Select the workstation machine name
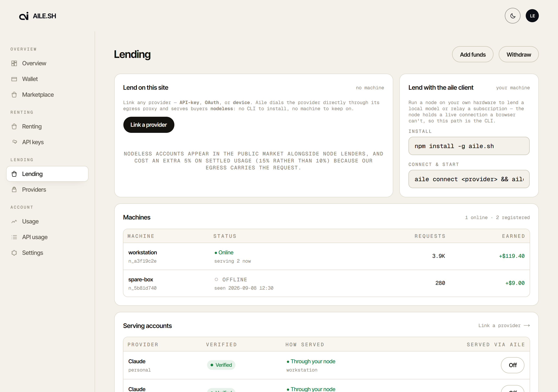The width and height of the screenshot is (558, 392). pos(143,253)
